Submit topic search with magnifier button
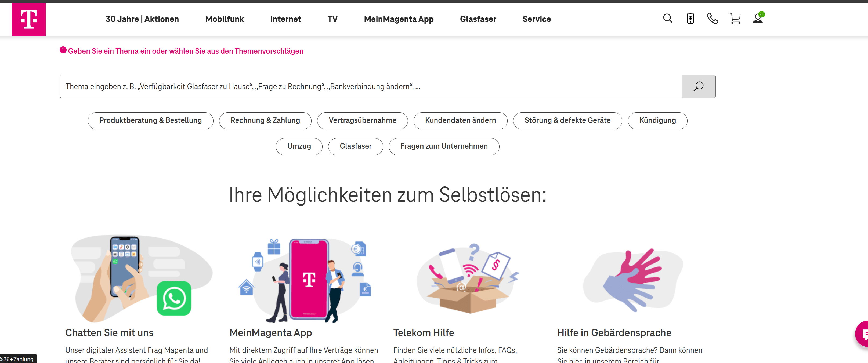 (x=698, y=87)
